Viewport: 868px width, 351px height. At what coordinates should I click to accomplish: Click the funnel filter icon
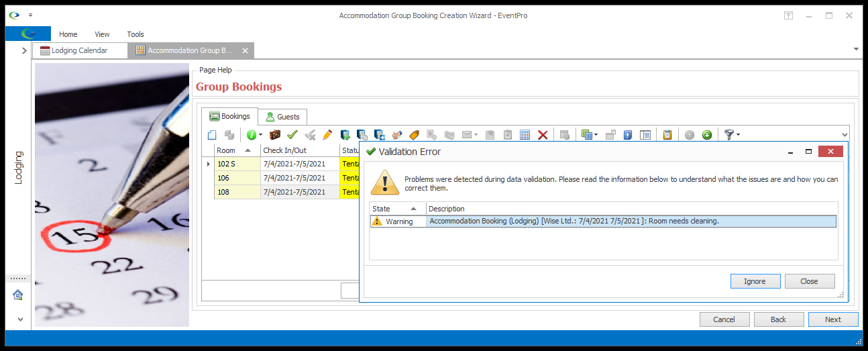click(x=729, y=135)
